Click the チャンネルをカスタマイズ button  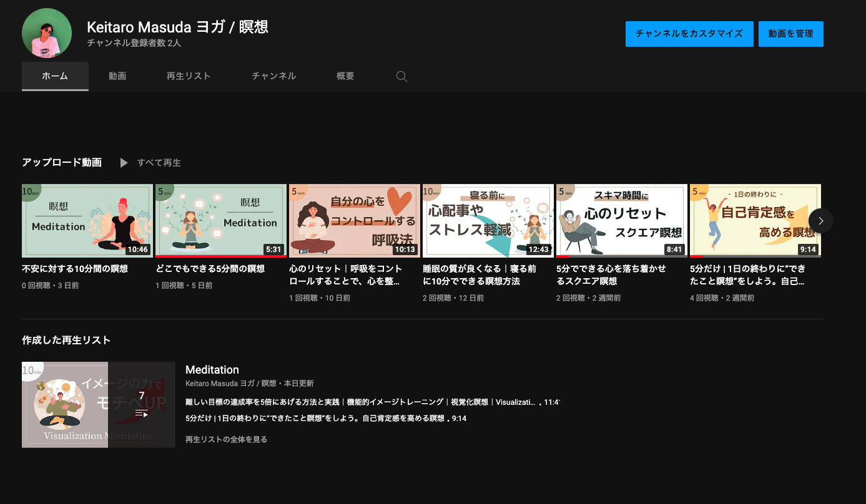tap(689, 34)
